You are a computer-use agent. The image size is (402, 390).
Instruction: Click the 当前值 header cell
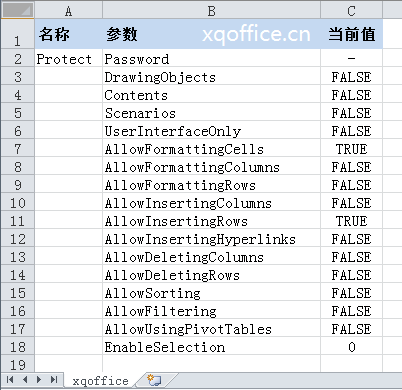pos(351,34)
